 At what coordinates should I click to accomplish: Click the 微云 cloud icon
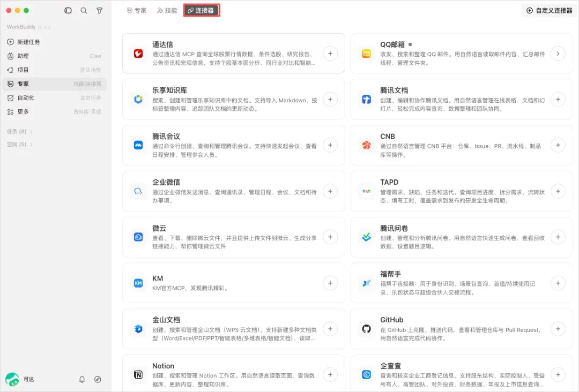[x=138, y=237]
